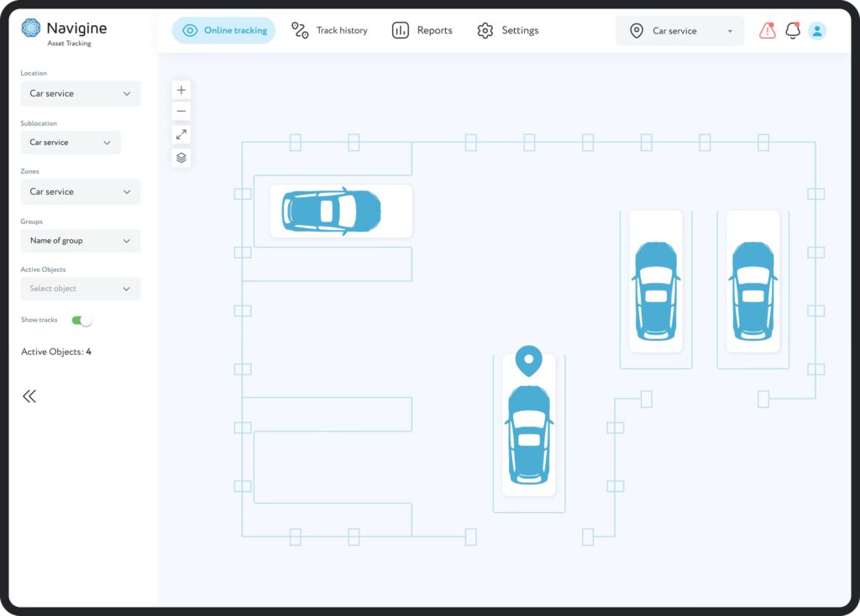860x616 pixels.
Task: Click the location pin marker above car
Action: click(x=528, y=361)
